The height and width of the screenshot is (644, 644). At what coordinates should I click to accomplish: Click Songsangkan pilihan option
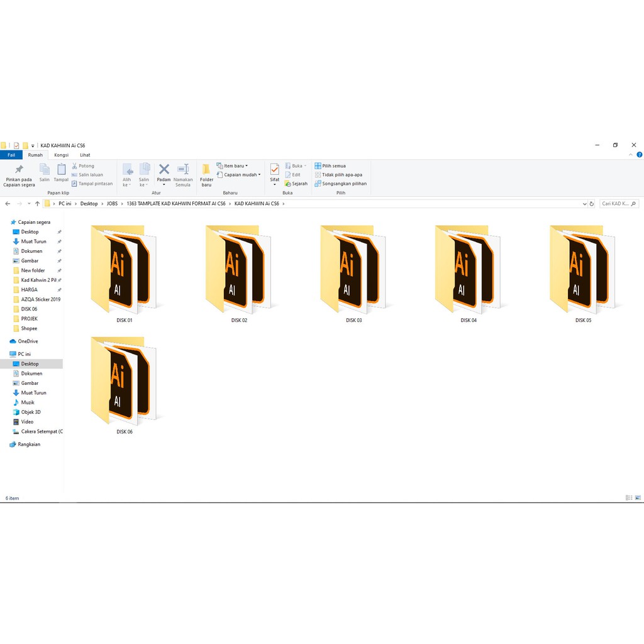[x=343, y=184]
